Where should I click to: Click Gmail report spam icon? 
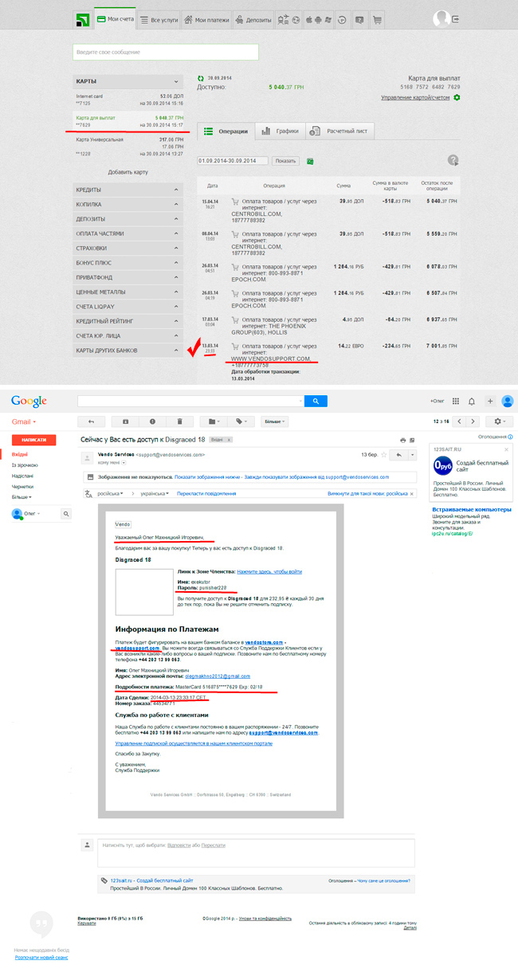point(152,421)
